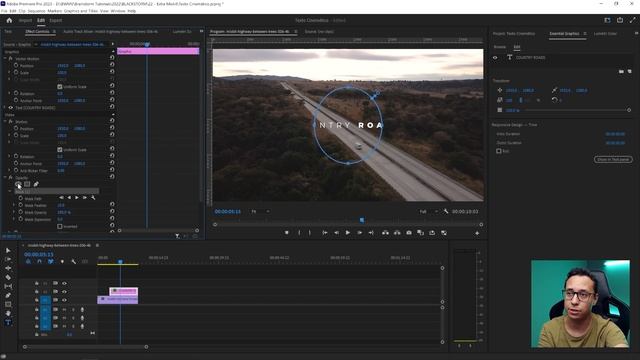Switch to Import workspace tab

pos(25,20)
